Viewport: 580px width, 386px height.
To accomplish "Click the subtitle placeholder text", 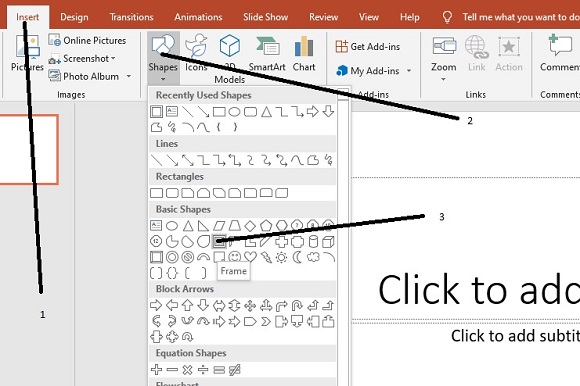I will 515,336.
